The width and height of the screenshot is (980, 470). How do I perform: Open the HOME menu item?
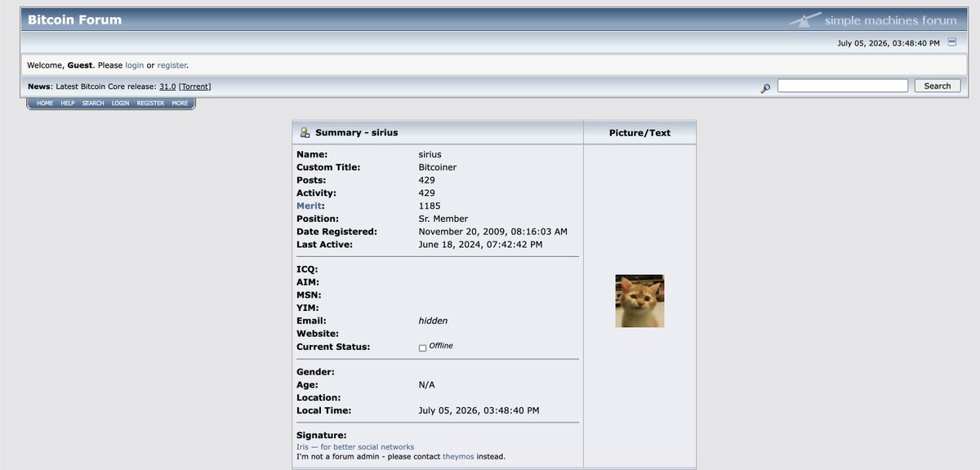45,104
